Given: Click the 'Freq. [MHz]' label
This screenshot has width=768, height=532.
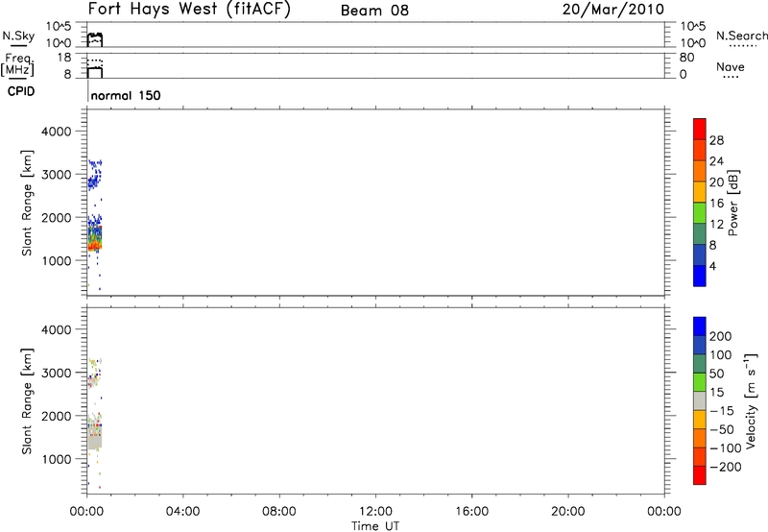Looking at the screenshot, I should point(17,64).
